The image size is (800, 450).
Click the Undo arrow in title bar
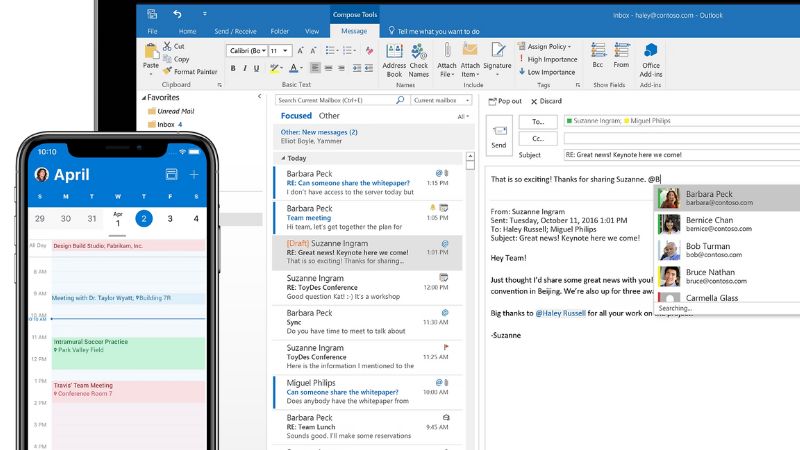coord(177,14)
